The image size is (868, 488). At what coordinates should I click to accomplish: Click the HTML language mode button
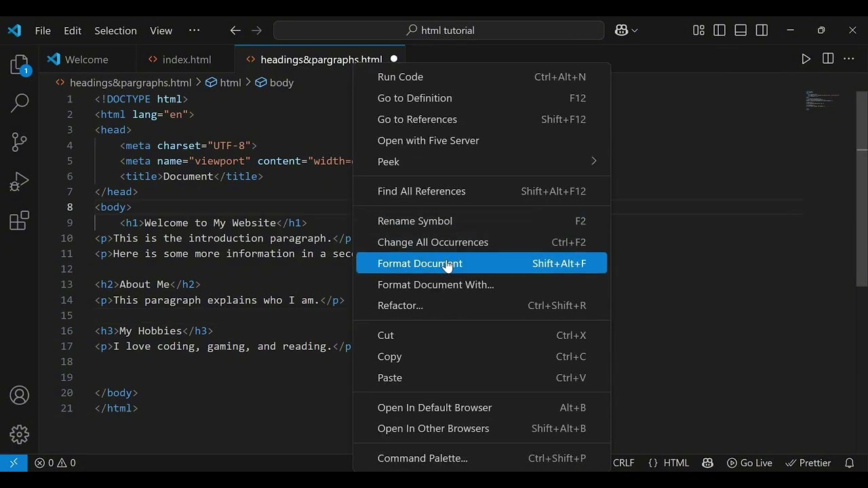pyautogui.click(x=669, y=463)
